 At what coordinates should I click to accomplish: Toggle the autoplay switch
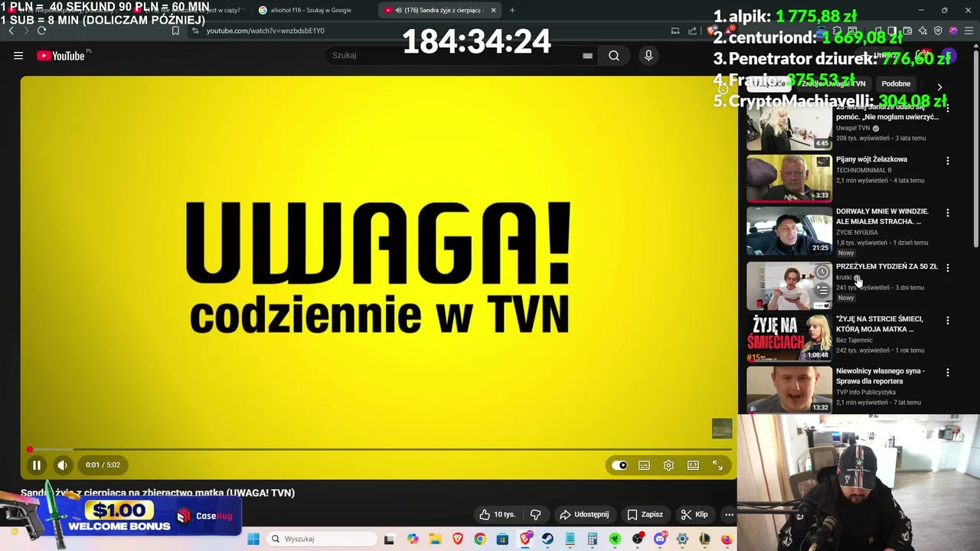619,465
